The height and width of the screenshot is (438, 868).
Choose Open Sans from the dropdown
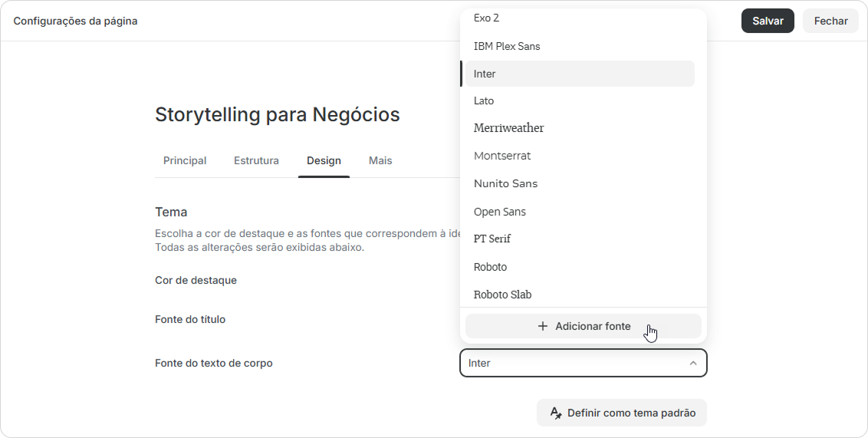(580, 212)
